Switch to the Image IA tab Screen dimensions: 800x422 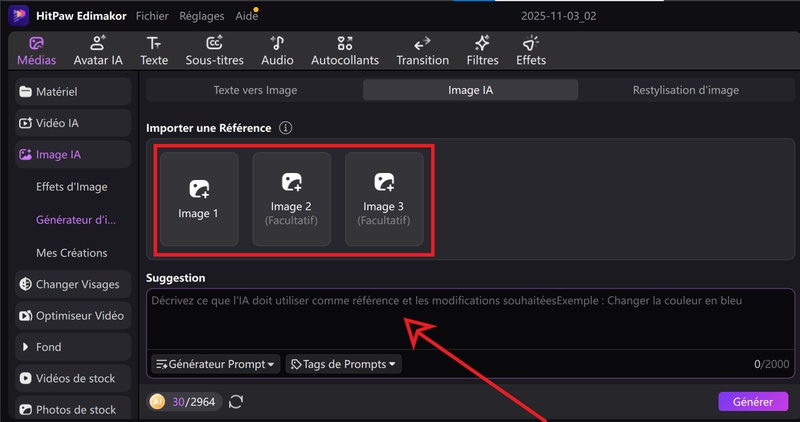pos(470,90)
